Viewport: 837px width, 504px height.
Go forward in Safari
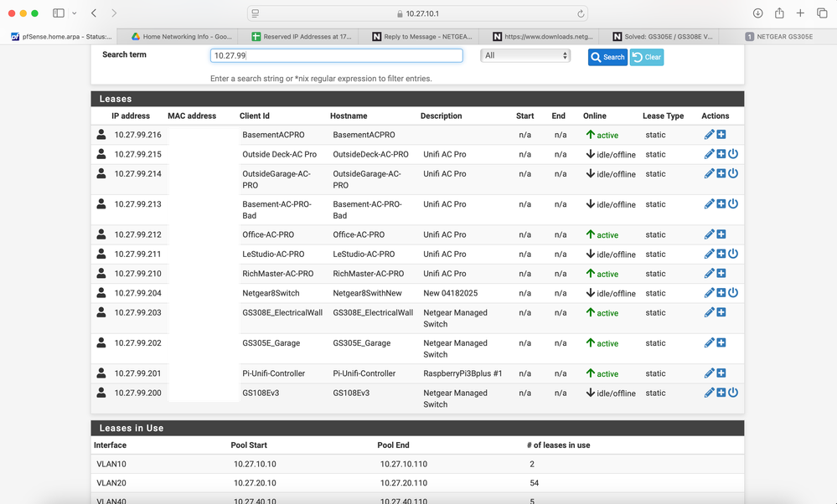coord(114,13)
